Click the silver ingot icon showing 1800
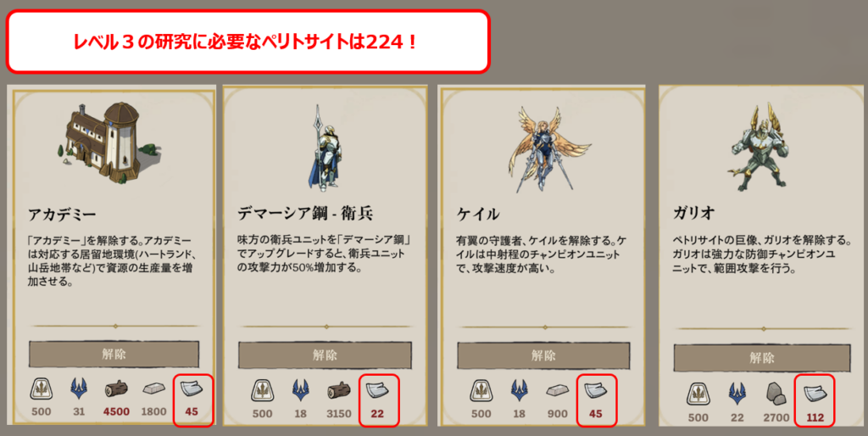The width and height of the screenshot is (868, 436). (154, 390)
